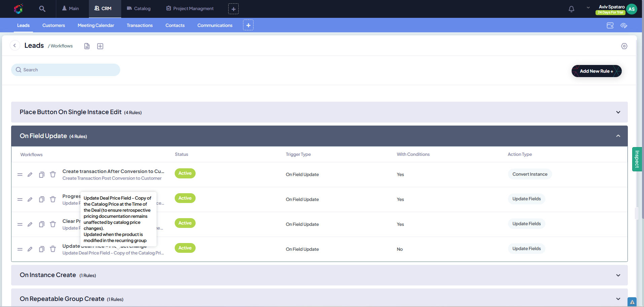Collapse the On Field Update section

pyautogui.click(x=618, y=136)
